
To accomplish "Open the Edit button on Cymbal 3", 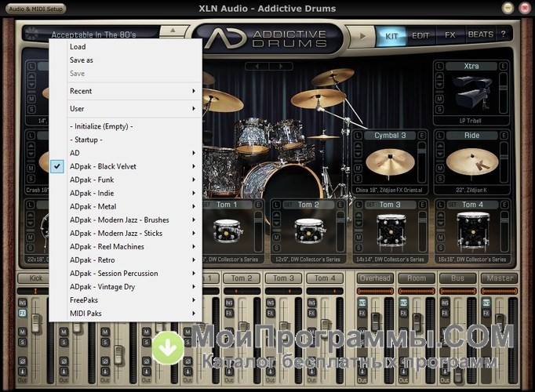I will point(422,136).
